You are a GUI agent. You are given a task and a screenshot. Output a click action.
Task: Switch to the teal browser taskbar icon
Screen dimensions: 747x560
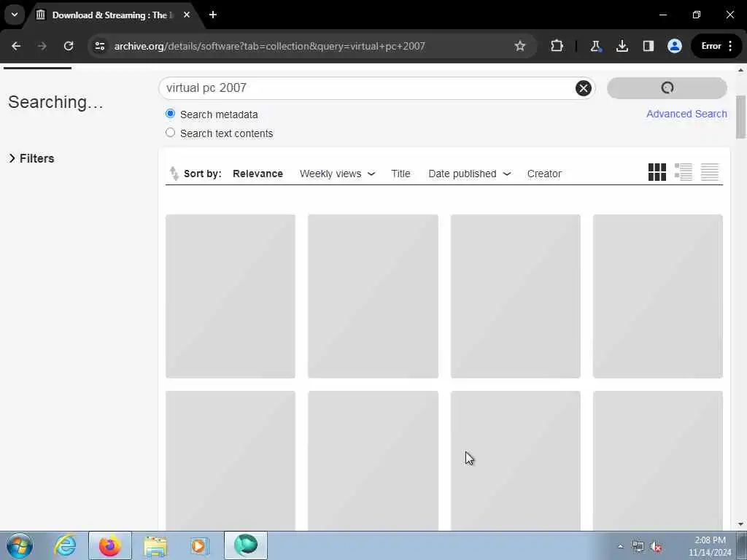click(246, 545)
